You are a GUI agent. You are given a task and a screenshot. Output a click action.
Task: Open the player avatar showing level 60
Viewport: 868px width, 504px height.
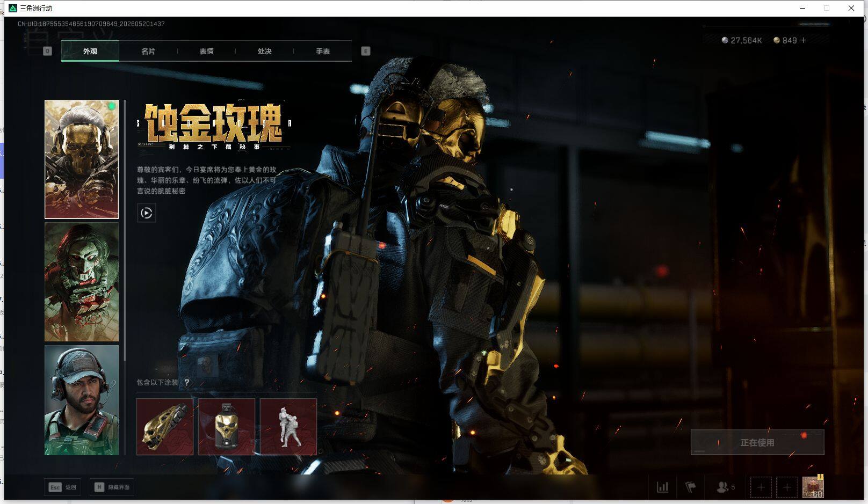[813, 487]
